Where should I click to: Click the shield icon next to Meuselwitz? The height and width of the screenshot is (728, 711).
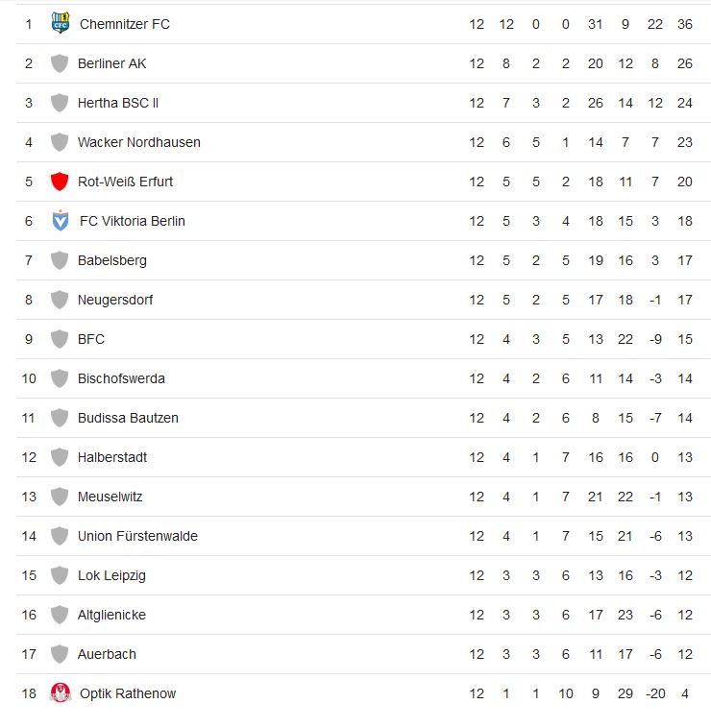click(x=60, y=497)
